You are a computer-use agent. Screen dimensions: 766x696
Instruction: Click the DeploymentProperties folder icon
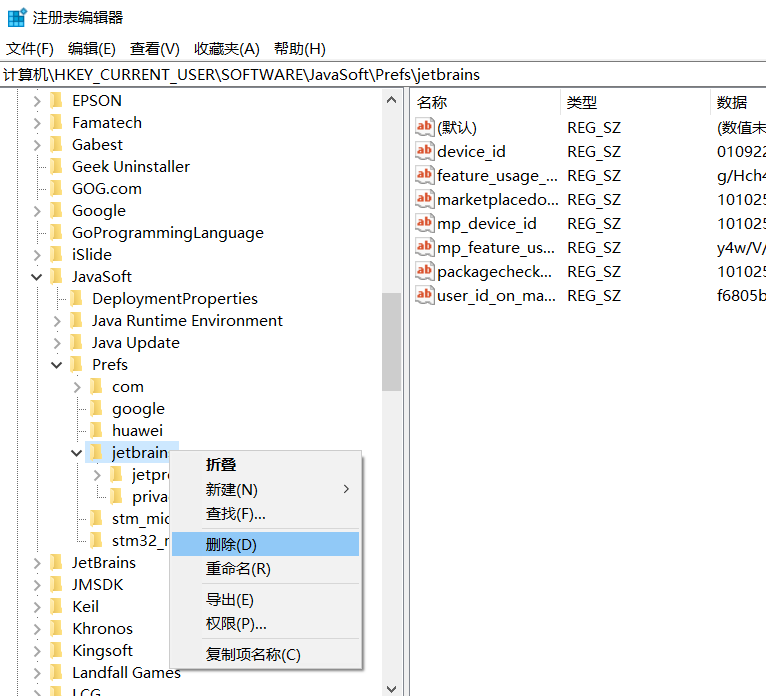click(x=76, y=299)
